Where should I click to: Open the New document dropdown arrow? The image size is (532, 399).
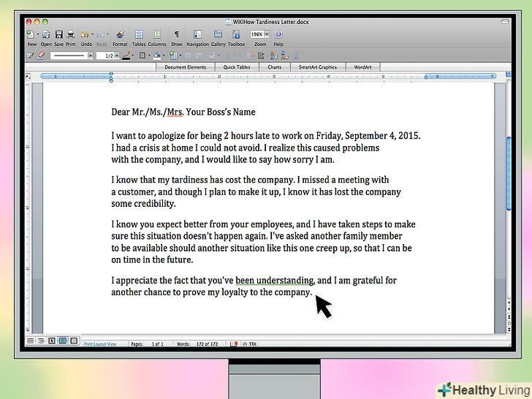pos(38,34)
